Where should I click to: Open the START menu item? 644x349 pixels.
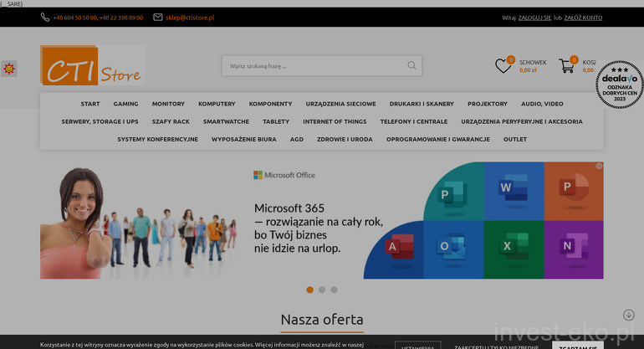click(x=90, y=104)
